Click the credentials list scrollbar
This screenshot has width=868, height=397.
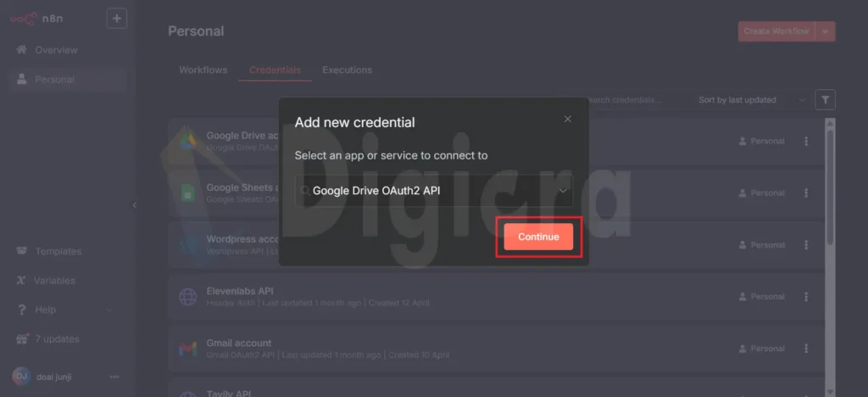[x=829, y=186]
